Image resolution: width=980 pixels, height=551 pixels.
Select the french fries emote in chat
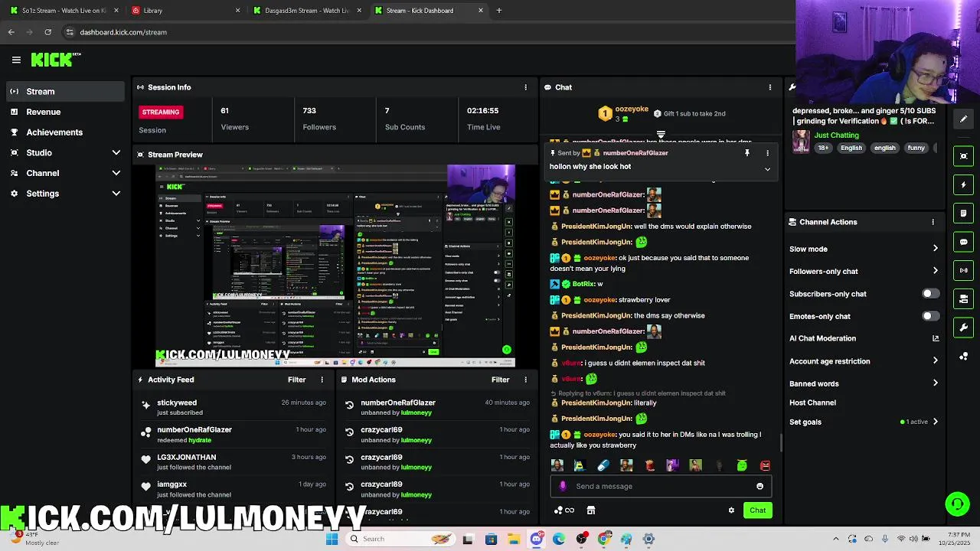pos(649,465)
